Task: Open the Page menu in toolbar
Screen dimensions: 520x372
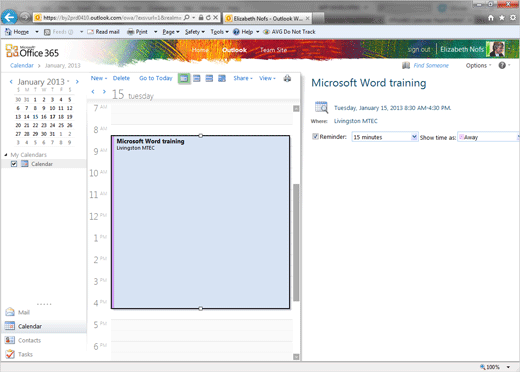Action: 171,32
